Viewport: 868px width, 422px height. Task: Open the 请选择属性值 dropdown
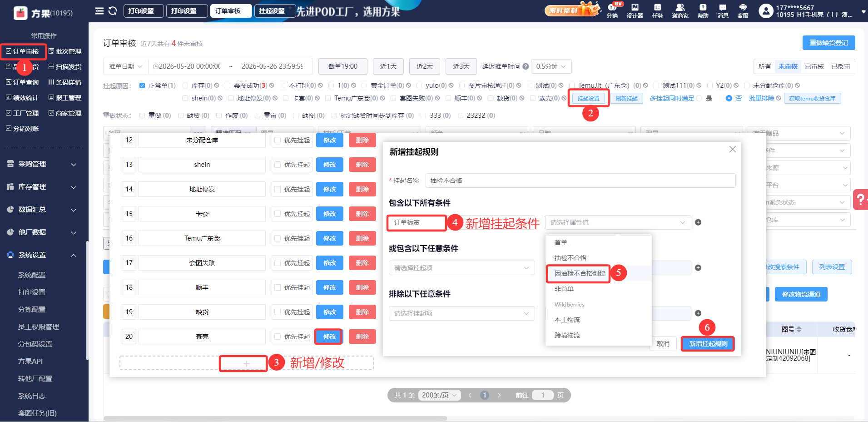point(618,222)
